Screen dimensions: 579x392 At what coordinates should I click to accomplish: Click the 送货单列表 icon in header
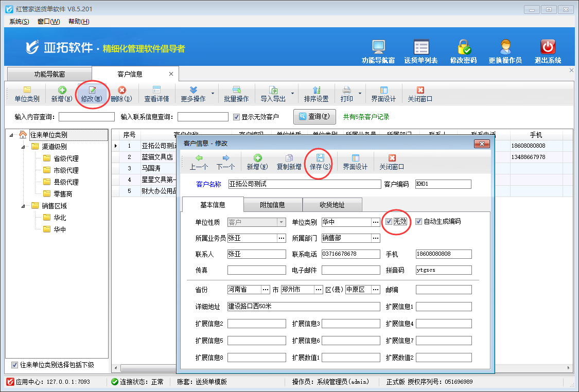click(x=421, y=47)
